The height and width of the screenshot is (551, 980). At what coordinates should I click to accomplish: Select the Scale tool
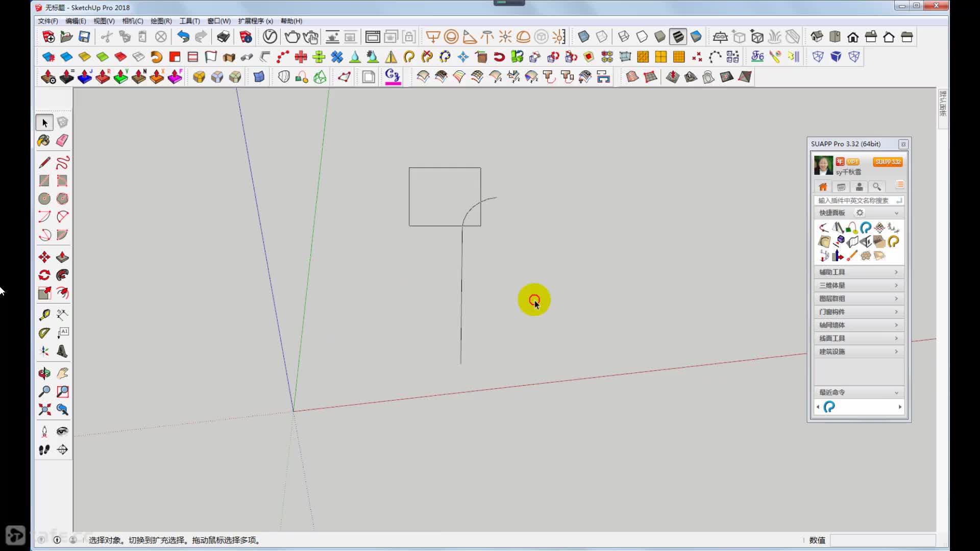44,293
